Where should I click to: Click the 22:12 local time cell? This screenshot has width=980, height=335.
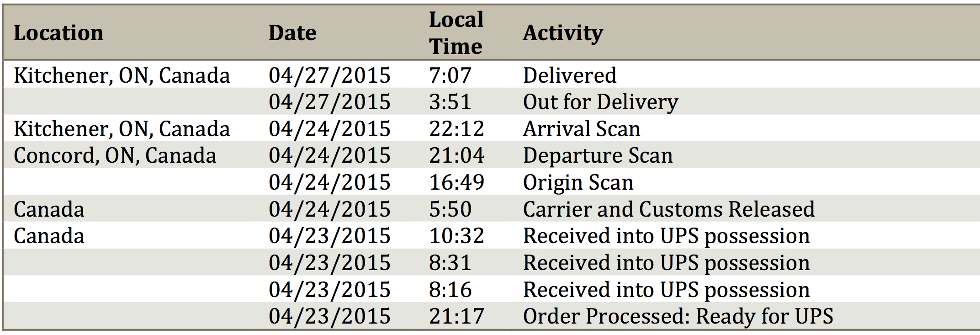(x=456, y=129)
